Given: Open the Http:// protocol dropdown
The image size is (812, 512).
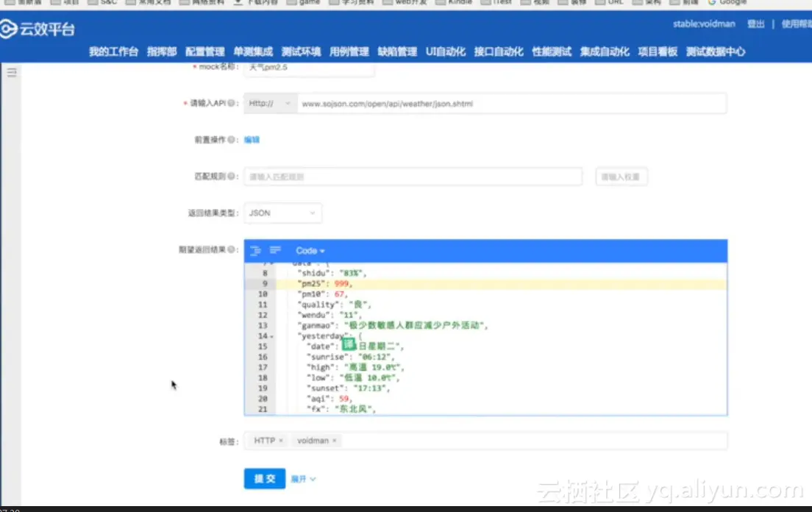Looking at the screenshot, I should coord(271,104).
